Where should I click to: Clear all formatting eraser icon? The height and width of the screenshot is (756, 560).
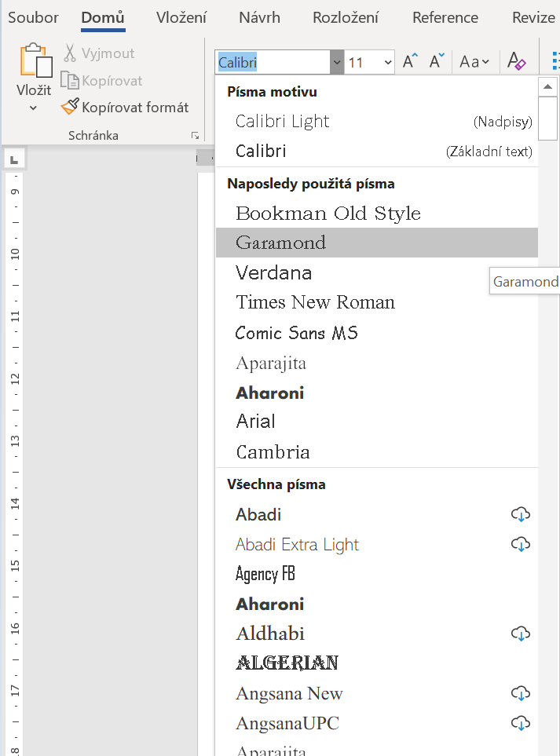pos(516,62)
